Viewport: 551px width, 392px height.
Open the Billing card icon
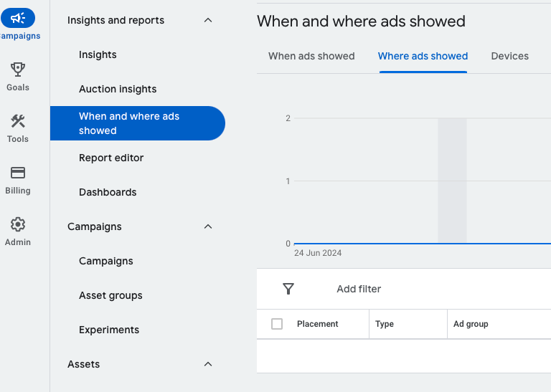(17, 173)
